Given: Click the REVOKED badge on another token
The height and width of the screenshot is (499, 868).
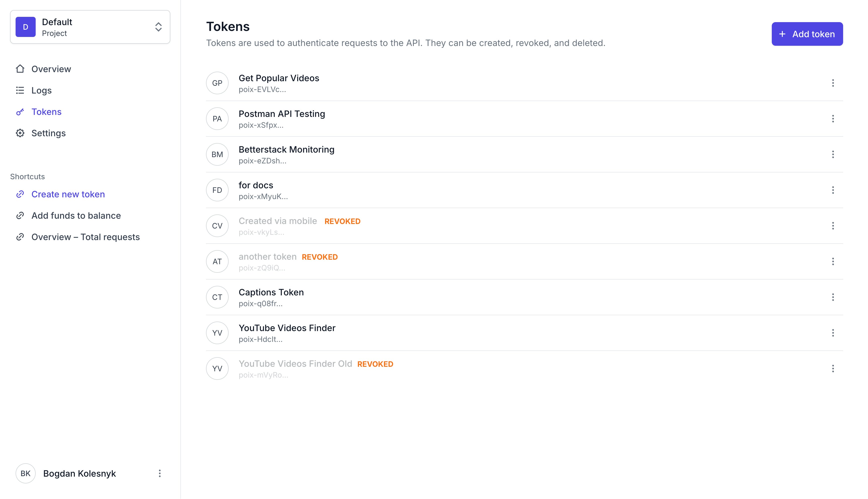Looking at the screenshot, I should 320,257.
